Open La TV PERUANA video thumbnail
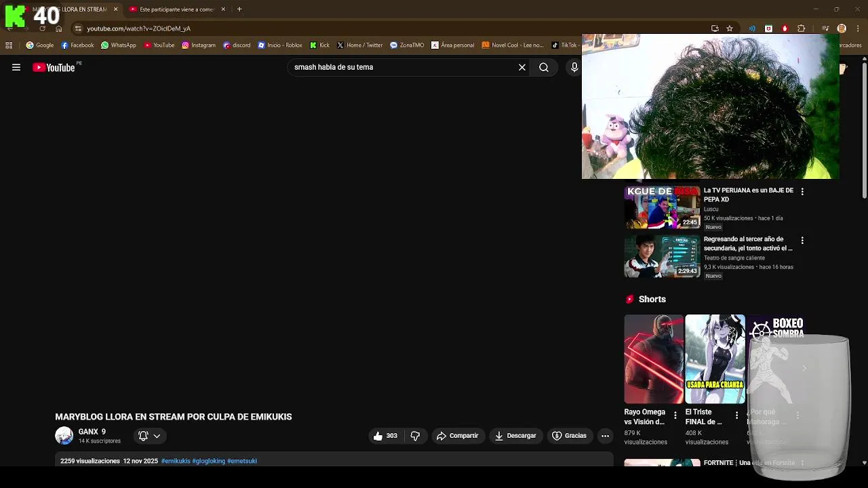This screenshot has height=488, width=868. point(662,208)
